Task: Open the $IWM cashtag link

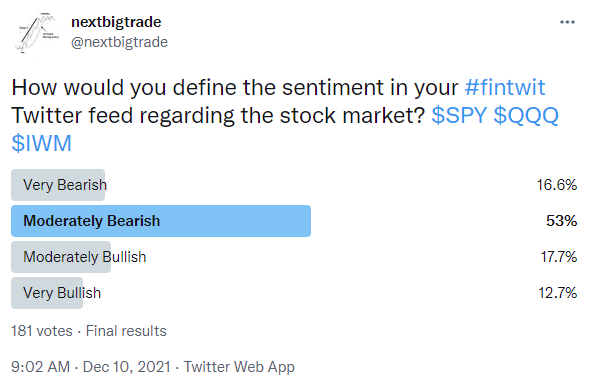Action: [41, 143]
